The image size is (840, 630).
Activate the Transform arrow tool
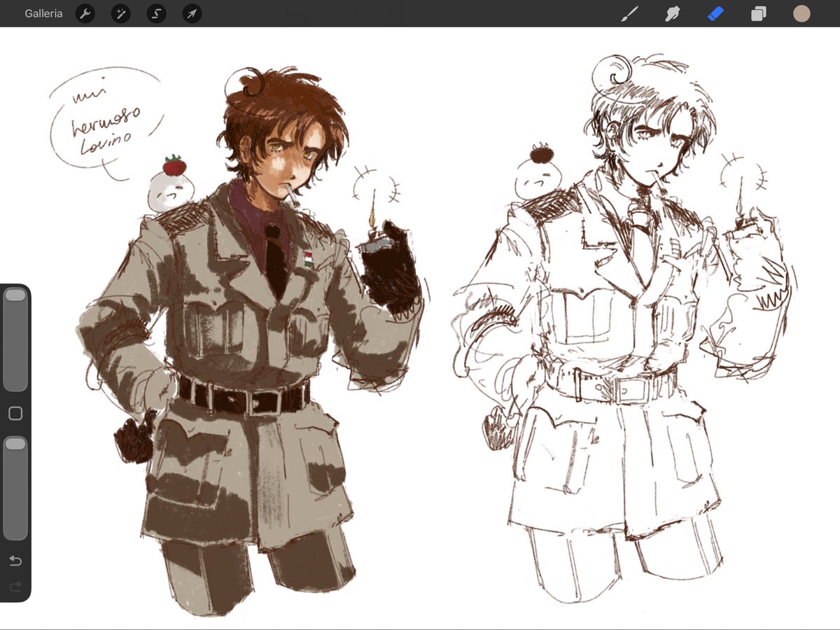[x=192, y=13]
